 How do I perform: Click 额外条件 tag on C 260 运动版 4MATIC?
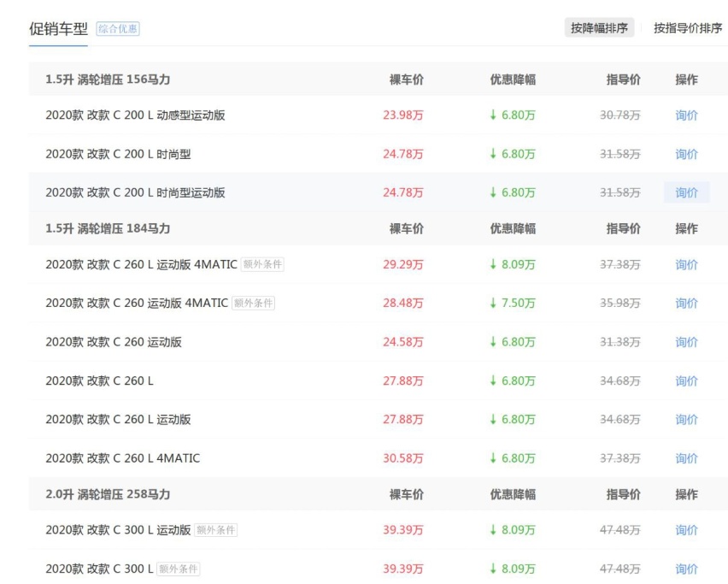254,303
